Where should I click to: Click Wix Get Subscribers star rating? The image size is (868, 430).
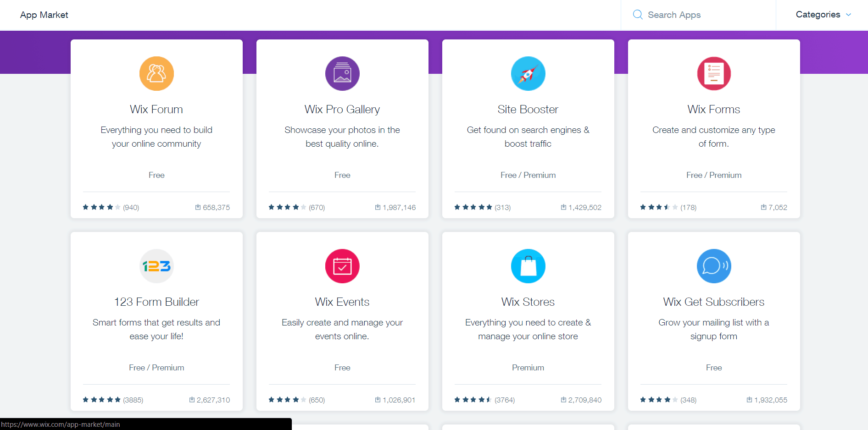tap(659, 400)
